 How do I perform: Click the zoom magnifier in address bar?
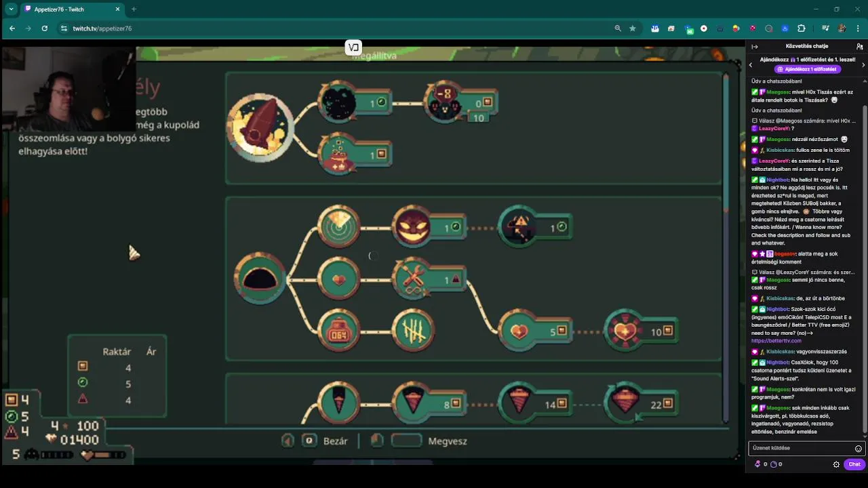click(618, 28)
